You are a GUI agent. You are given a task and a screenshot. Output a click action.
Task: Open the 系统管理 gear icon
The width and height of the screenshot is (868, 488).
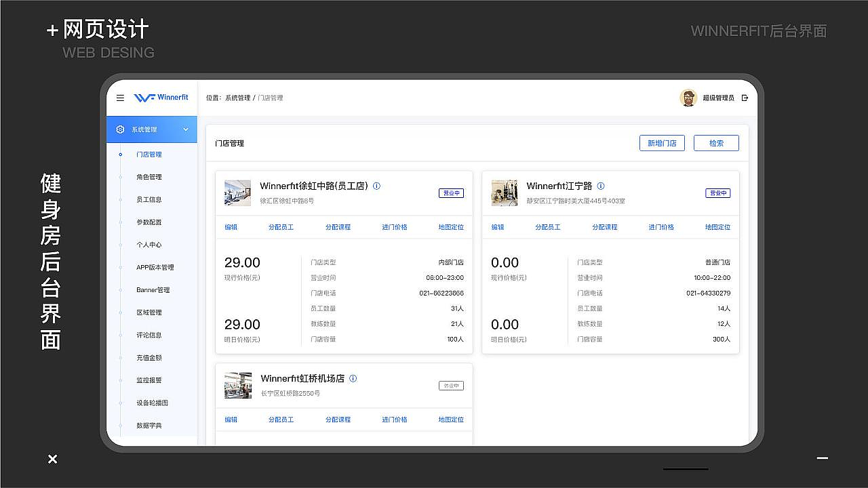coord(120,129)
